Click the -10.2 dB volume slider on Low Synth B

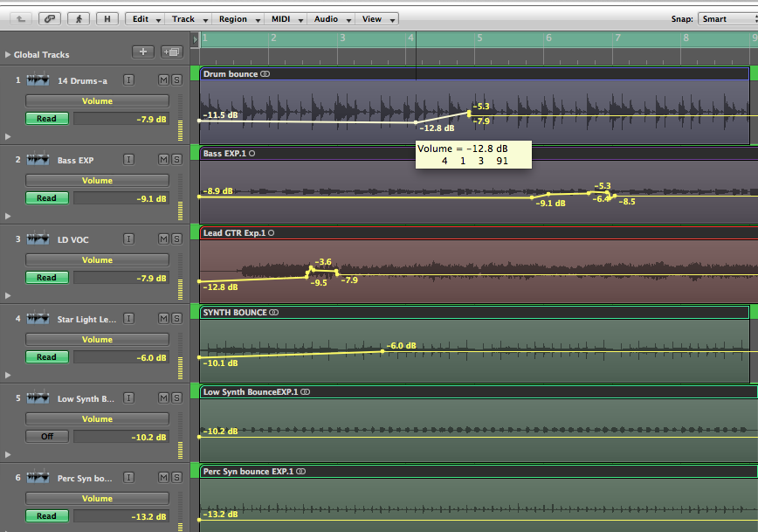(x=121, y=437)
